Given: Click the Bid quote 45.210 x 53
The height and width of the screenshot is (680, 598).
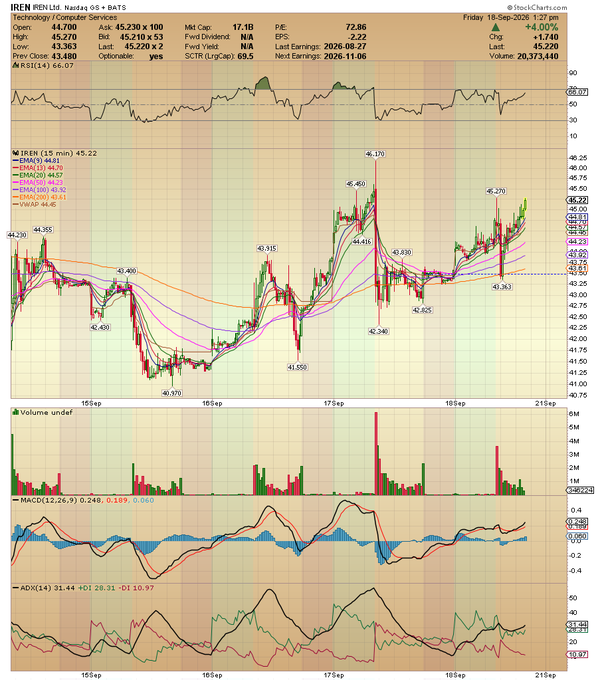Looking at the screenshot, I should [x=141, y=37].
